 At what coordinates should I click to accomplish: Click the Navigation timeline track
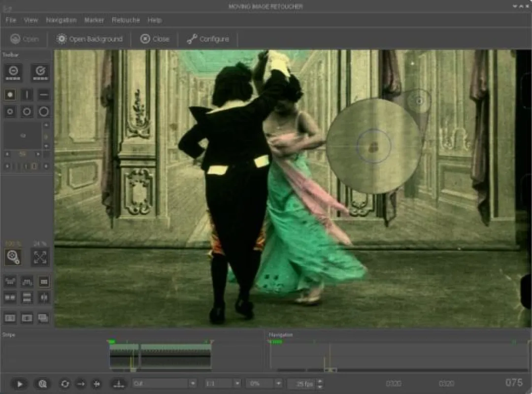(x=399, y=356)
